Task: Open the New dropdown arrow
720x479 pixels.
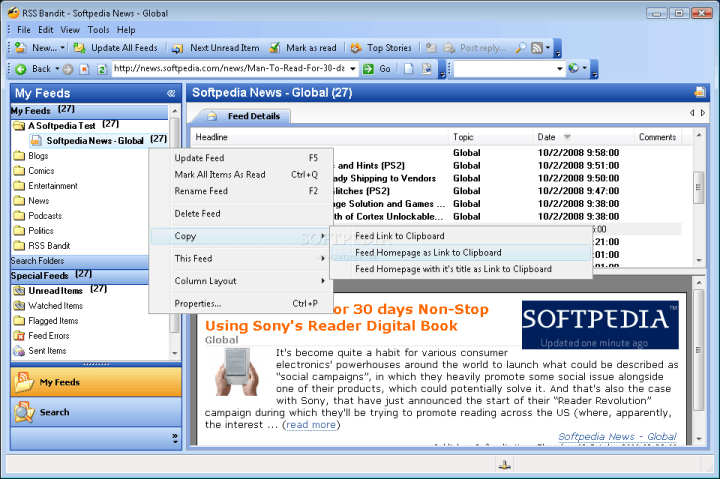Action: pos(62,48)
